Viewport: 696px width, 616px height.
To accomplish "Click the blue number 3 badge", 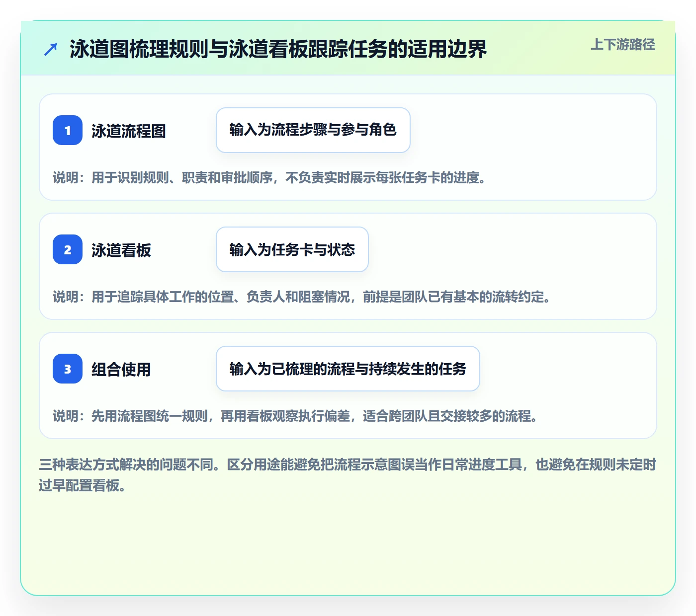I will point(68,369).
